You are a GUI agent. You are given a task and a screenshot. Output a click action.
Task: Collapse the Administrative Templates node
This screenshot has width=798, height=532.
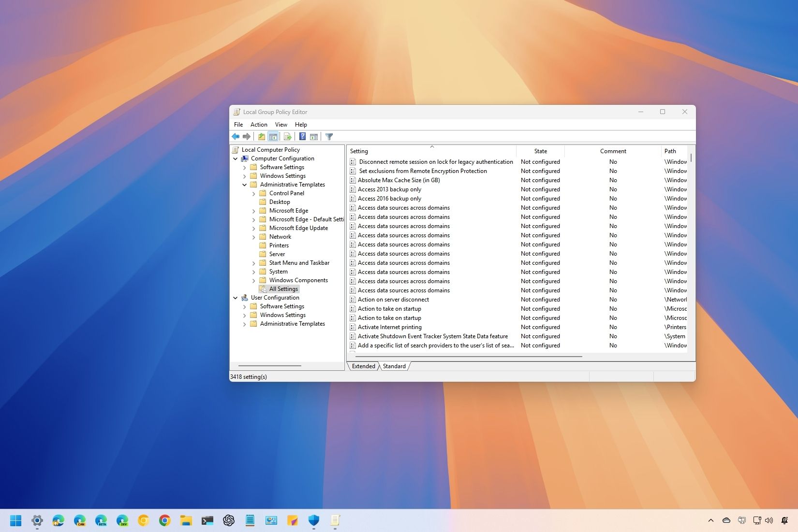245,185
